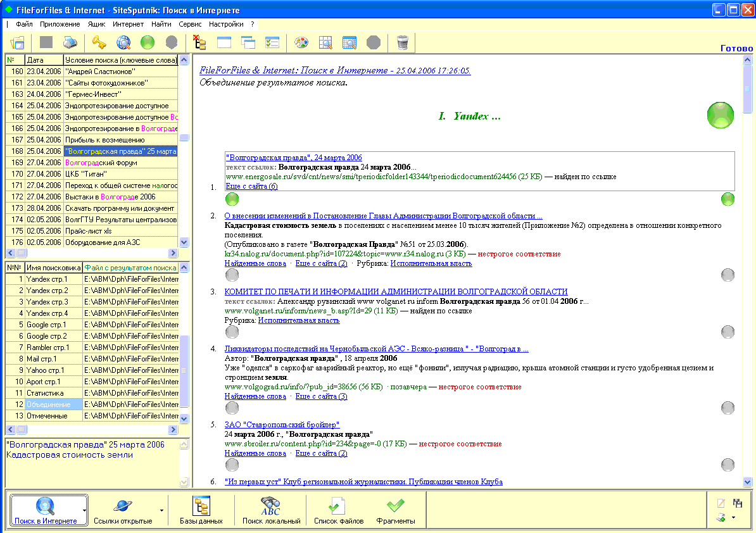
Task: Open the Сервис menu
Action: [x=190, y=24]
